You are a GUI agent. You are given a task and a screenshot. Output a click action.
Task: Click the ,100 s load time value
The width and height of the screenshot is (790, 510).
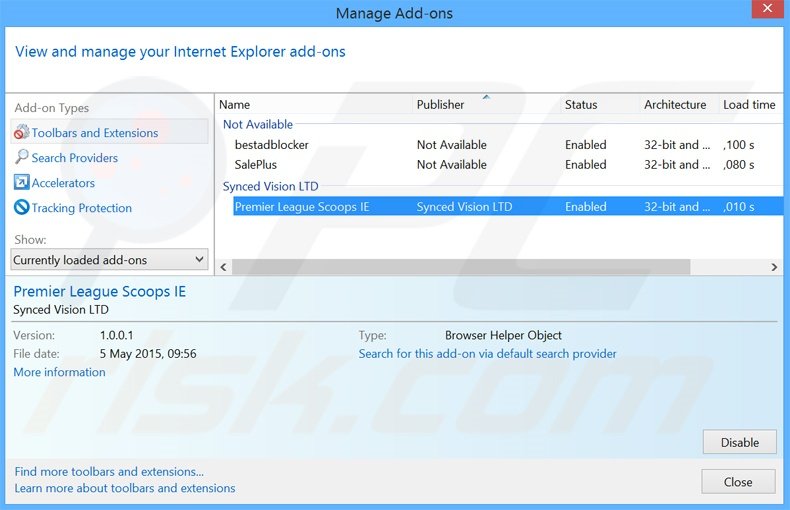click(739, 145)
